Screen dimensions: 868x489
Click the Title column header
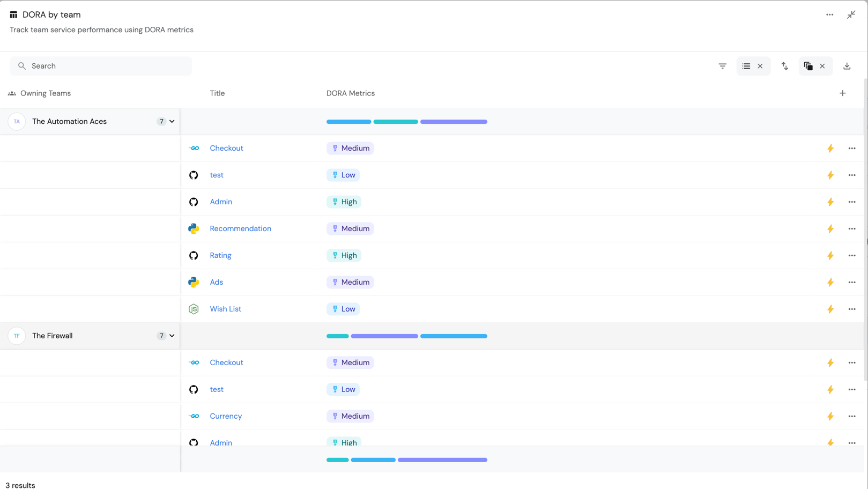click(217, 93)
